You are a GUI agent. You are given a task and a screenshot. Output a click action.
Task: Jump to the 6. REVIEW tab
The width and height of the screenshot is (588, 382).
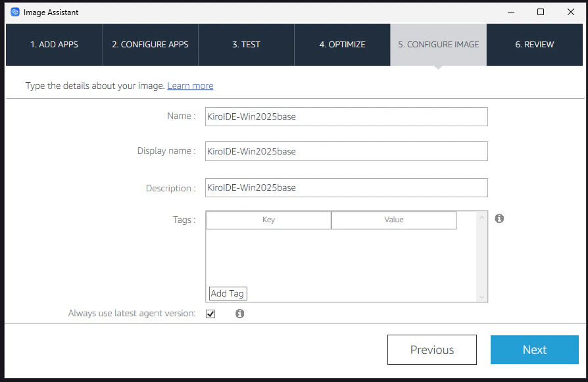click(534, 45)
